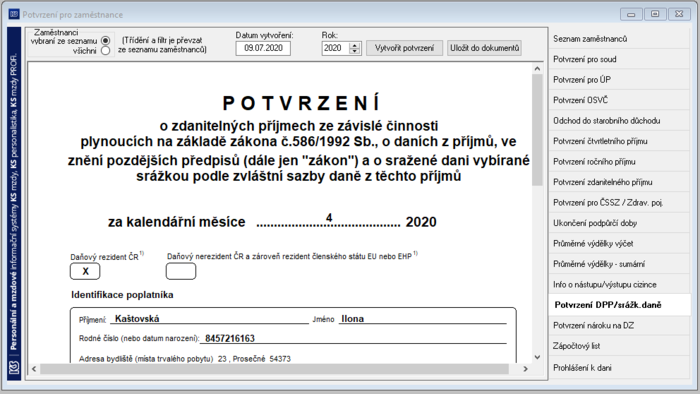Click vertical scrollbar up arrow
Viewport: 700px width, 394px height.
pos(537,69)
